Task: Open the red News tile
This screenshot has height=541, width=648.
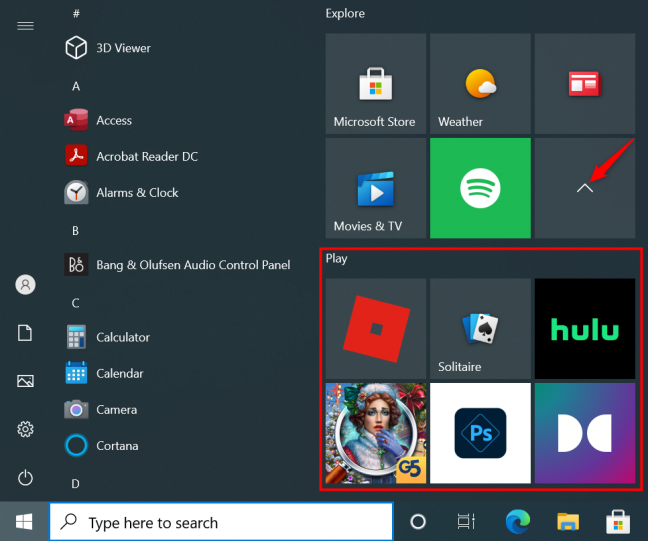Action: 585,84
